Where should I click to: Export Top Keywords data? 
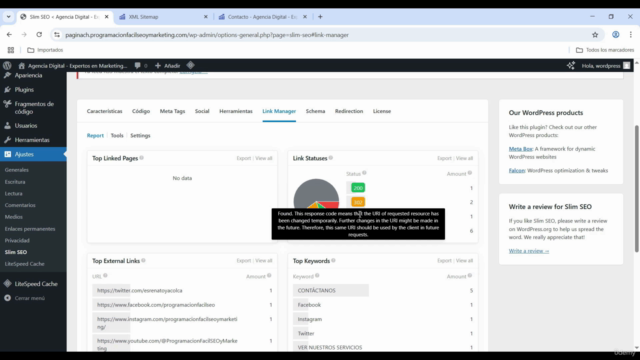pos(444,261)
